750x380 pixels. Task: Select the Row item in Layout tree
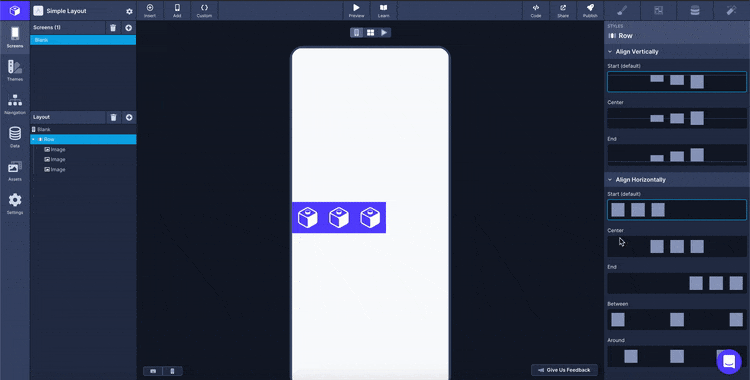click(x=83, y=139)
